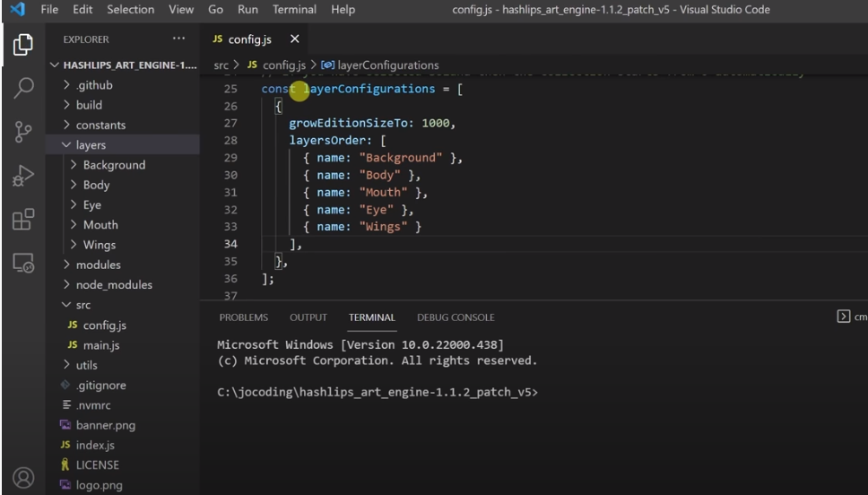Click the src breadcrumb segment
Screen dimensions: 868x495
(x=221, y=65)
